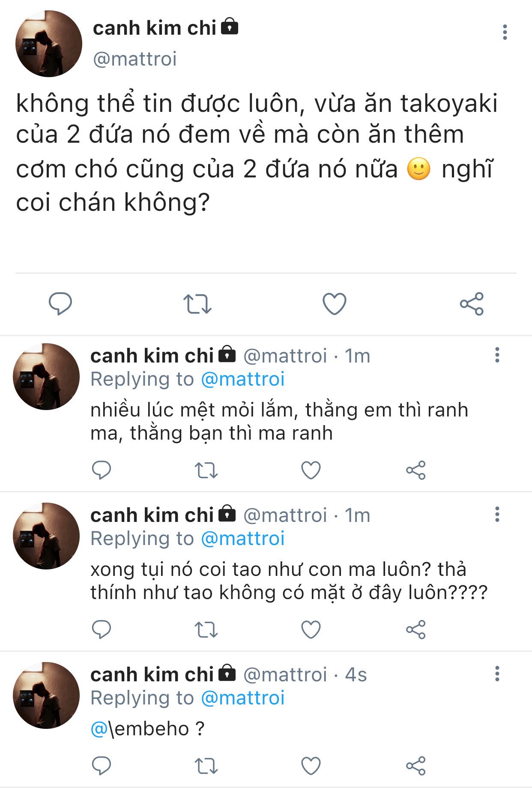Reply to the 'xong tụi nó coi' tweet
This screenshot has height=788, width=532.
pos(102,629)
